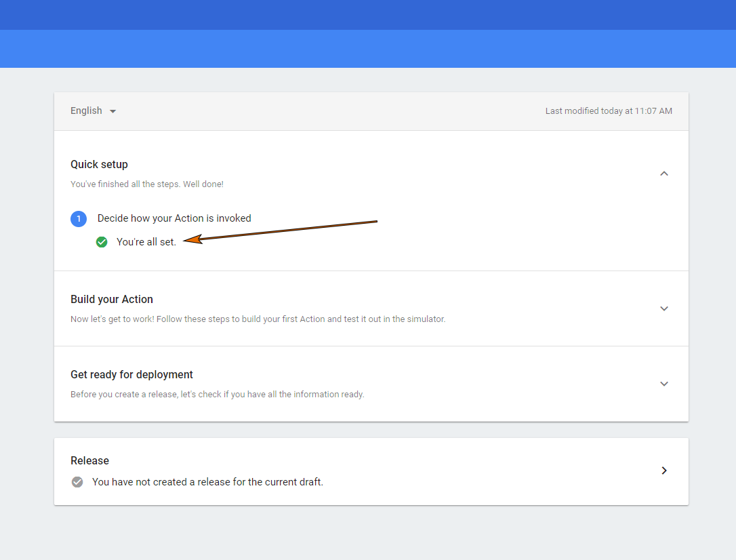The height and width of the screenshot is (560, 736).
Task: Click the green checkmark beside You're all set
Action: [x=102, y=242]
